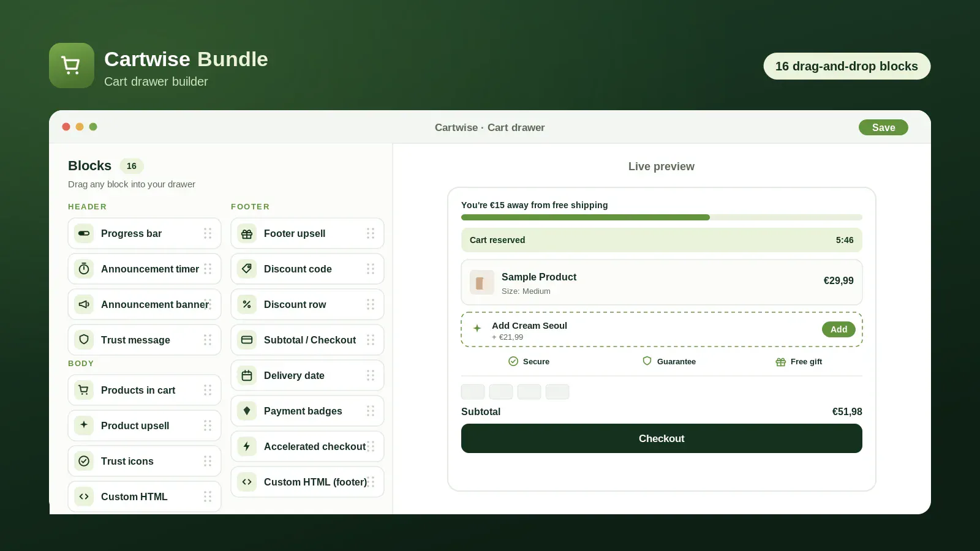Grab the Delivery date drag handle
This screenshot has height=551, width=980.
[x=371, y=375]
